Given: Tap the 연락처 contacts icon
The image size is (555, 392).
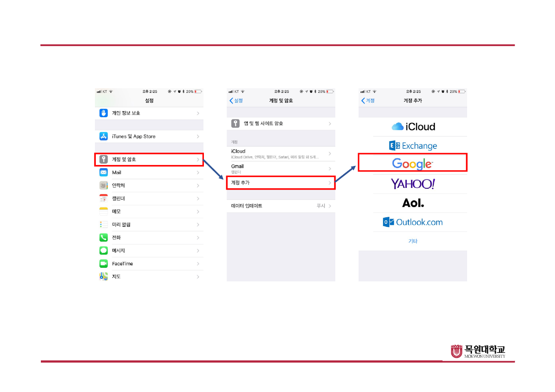Looking at the screenshot, I should tap(103, 185).
